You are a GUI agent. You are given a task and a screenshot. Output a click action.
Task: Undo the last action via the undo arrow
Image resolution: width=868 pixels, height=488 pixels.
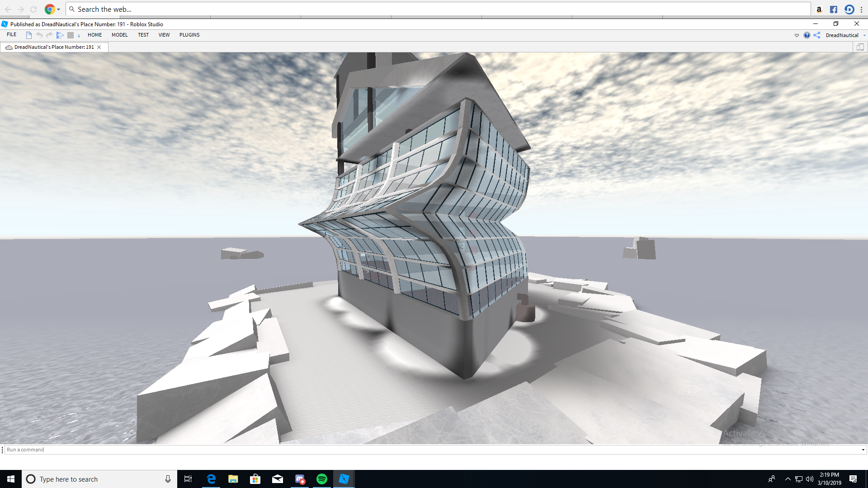click(x=39, y=35)
